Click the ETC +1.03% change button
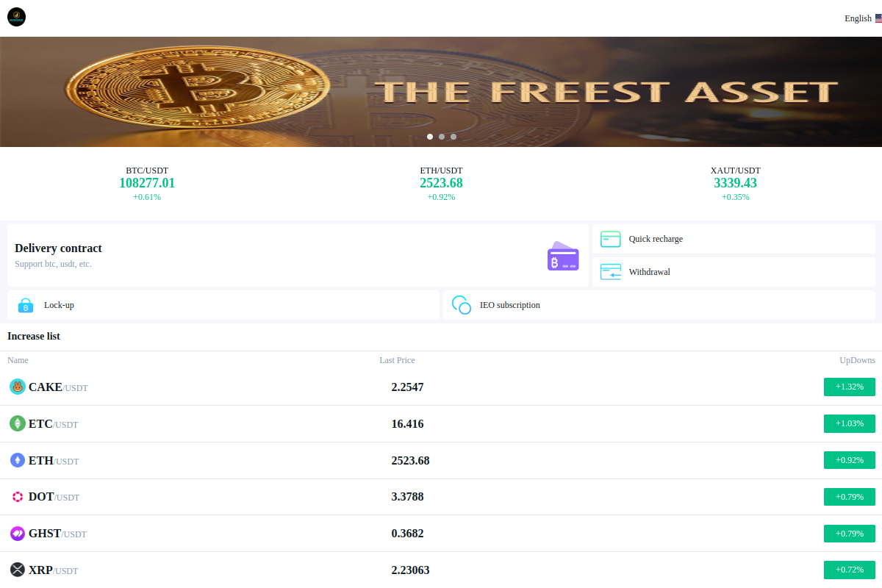 tap(850, 423)
